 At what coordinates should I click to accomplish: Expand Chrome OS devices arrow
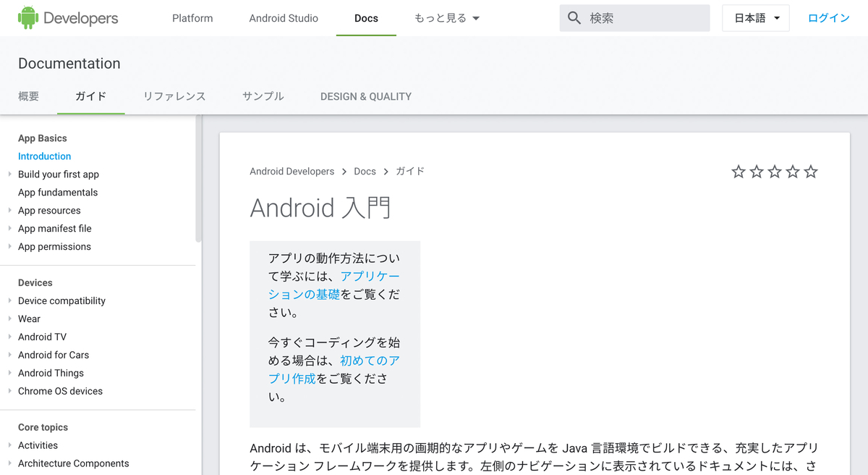click(9, 391)
